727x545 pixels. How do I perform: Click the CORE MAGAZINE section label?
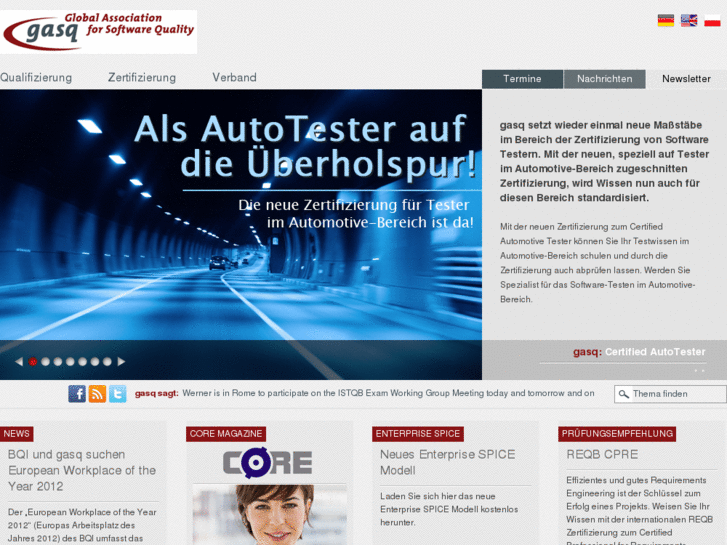tap(226, 434)
